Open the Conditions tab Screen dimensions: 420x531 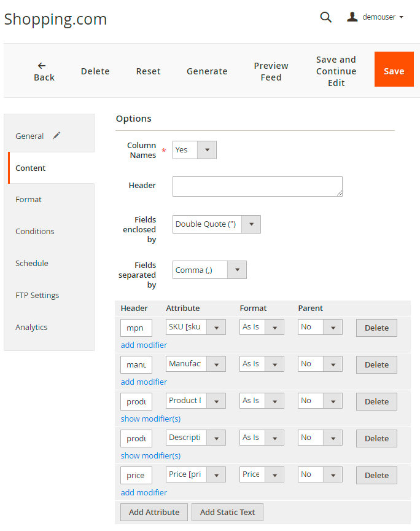tap(35, 232)
